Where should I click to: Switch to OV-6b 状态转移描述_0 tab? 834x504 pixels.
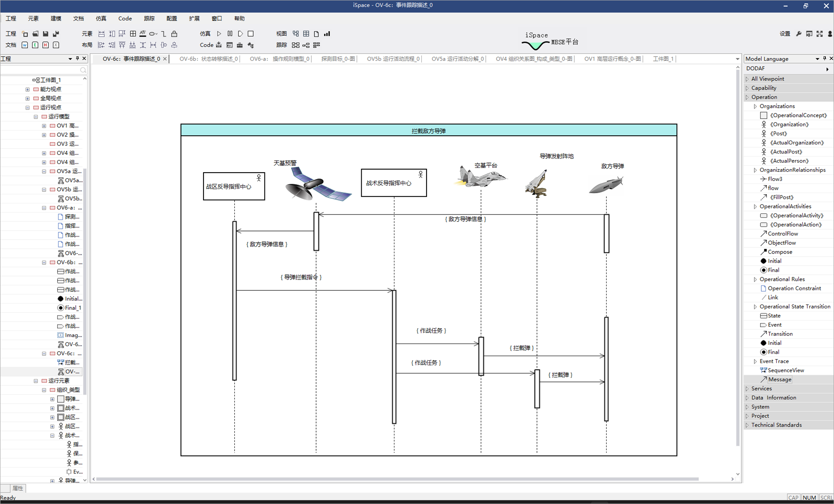click(x=208, y=59)
